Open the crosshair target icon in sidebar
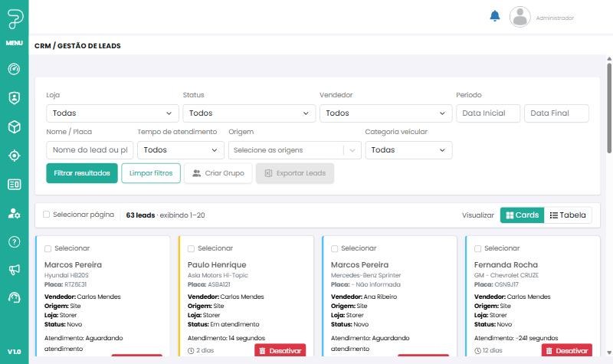The image size is (613, 364). pyautogui.click(x=14, y=156)
